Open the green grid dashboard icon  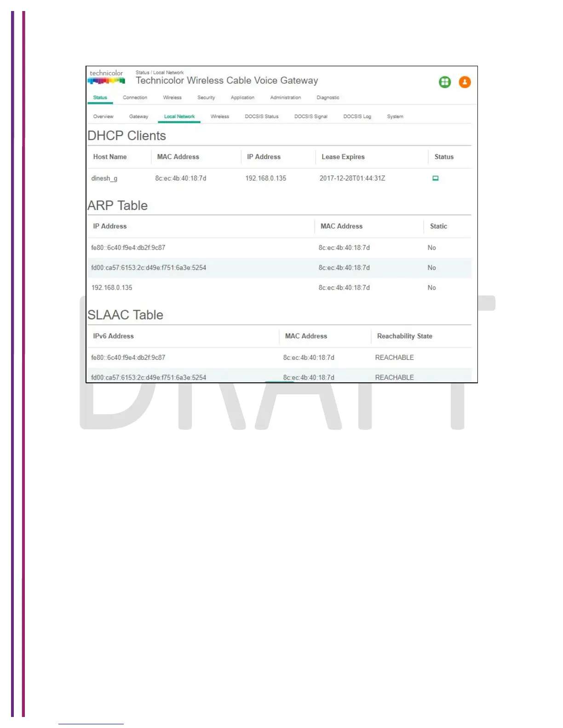point(445,82)
